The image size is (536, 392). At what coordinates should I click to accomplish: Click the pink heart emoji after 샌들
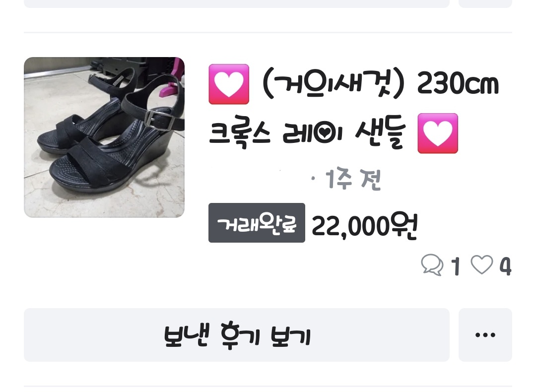(438, 133)
